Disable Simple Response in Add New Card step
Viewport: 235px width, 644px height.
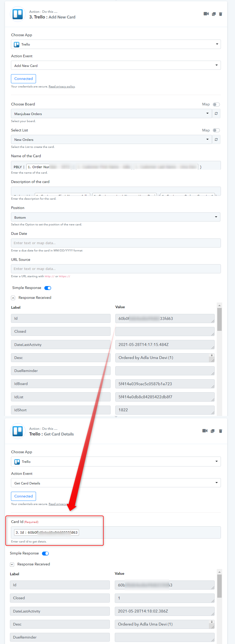click(x=48, y=288)
